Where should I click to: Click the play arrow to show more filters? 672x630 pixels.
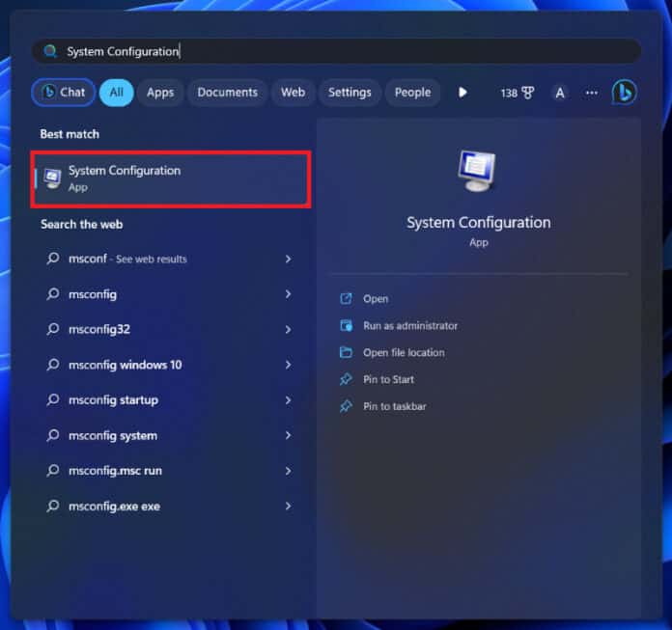pos(462,93)
